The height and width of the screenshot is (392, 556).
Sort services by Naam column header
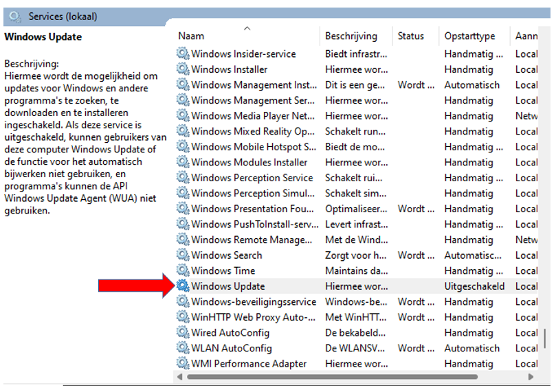pos(191,36)
